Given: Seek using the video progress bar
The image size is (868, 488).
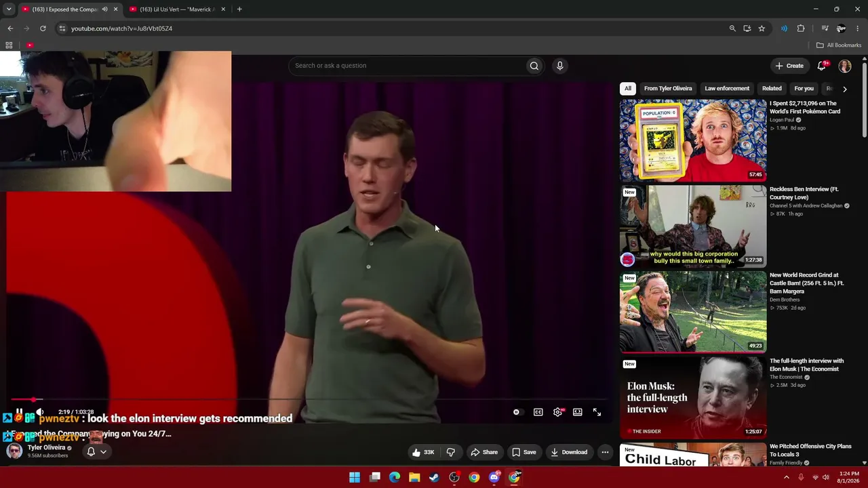Looking at the screenshot, I should (309, 400).
